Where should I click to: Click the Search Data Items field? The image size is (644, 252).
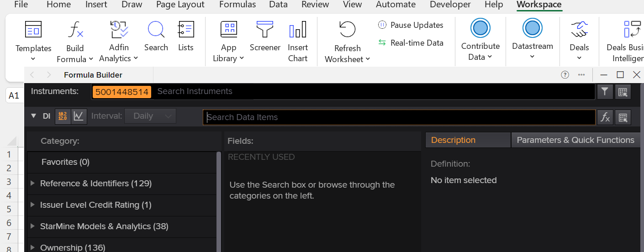click(399, 117)
